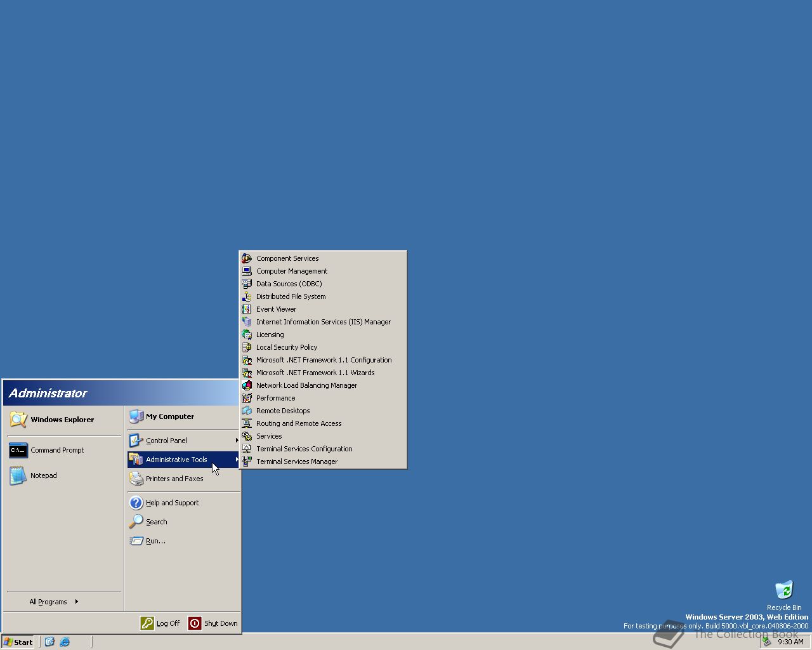812x650 pixels.
Task: Click the Distributed File System icon
Action: [247, 296]
